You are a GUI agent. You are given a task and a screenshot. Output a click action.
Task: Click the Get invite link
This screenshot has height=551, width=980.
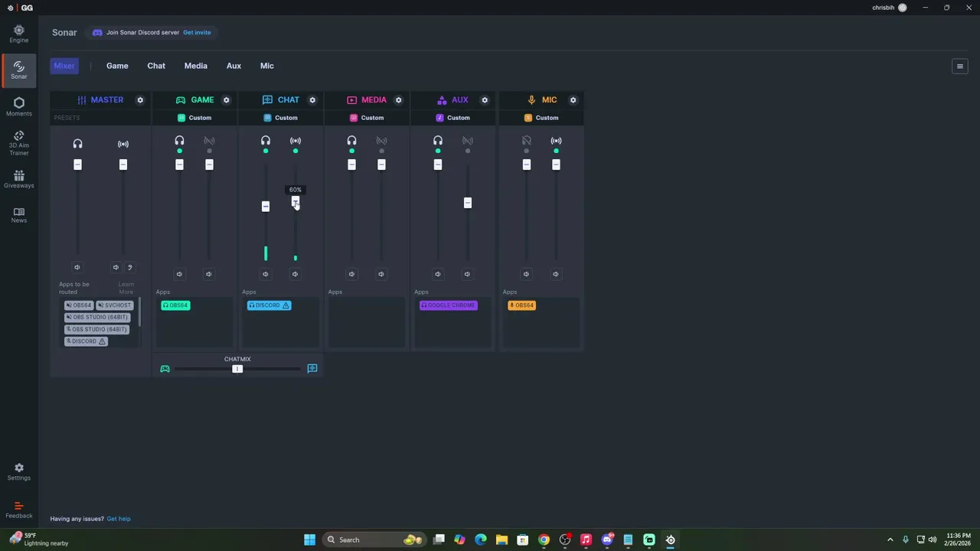tap(197, 32)
